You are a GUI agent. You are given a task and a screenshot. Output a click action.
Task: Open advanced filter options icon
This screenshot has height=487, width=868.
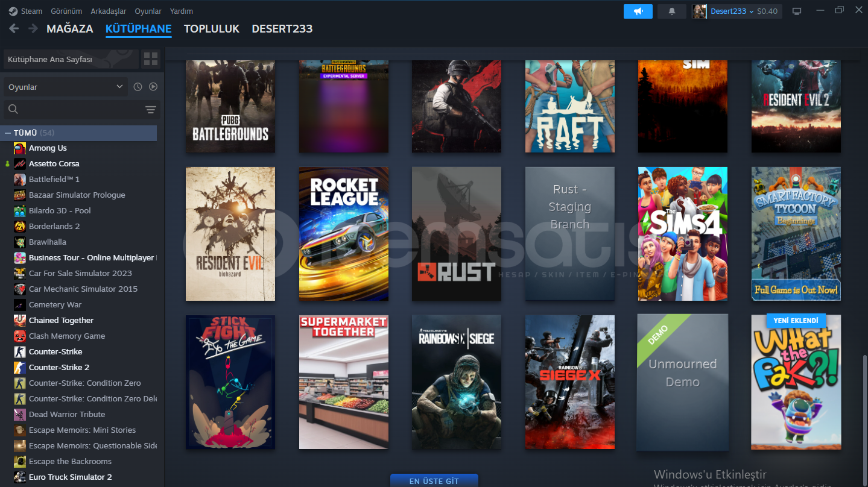coord(151,110)
